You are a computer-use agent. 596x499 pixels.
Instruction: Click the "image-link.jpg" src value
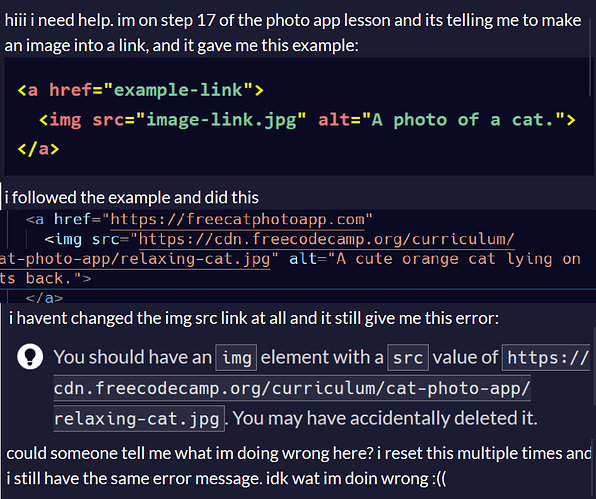tap(221, 120)
